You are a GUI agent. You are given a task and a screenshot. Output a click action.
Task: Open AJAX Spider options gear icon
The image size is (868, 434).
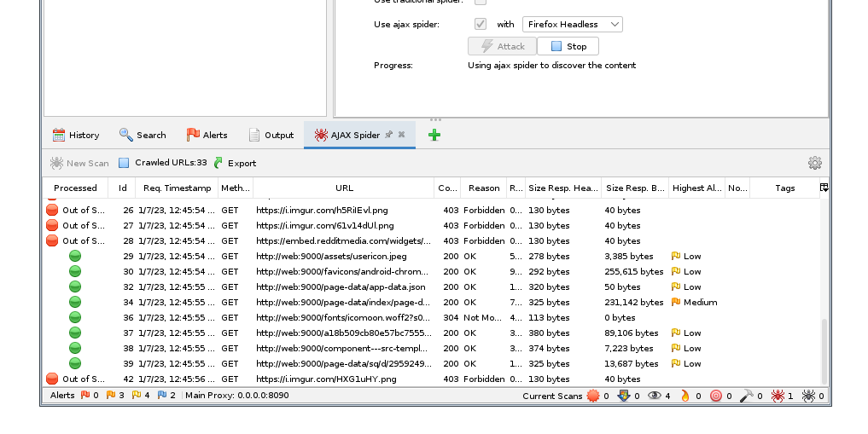(815, 163)
